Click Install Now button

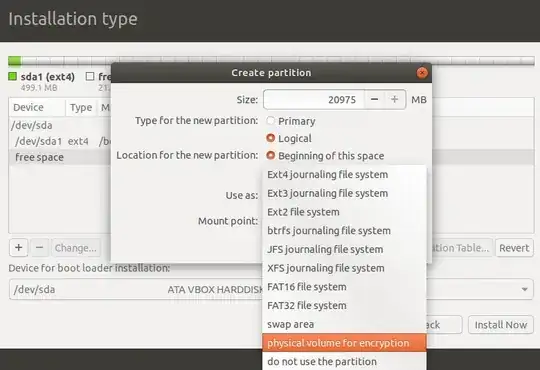[501, 325]
